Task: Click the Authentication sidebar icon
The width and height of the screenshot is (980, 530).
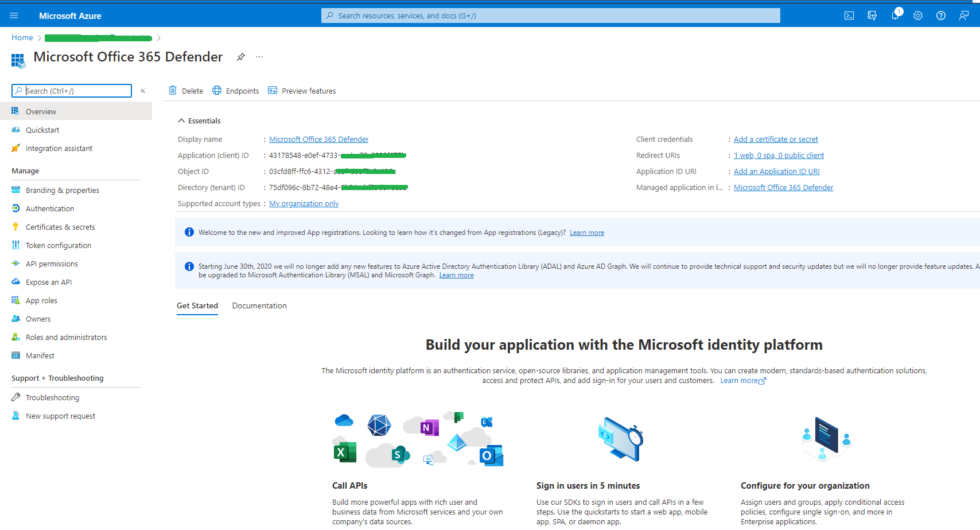Action: (x=15, y=208)
